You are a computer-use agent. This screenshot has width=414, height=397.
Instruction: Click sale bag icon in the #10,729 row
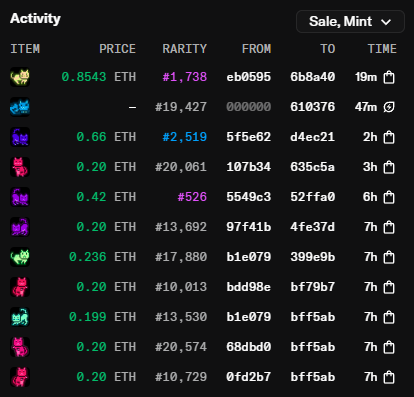(x=389, y=377)
